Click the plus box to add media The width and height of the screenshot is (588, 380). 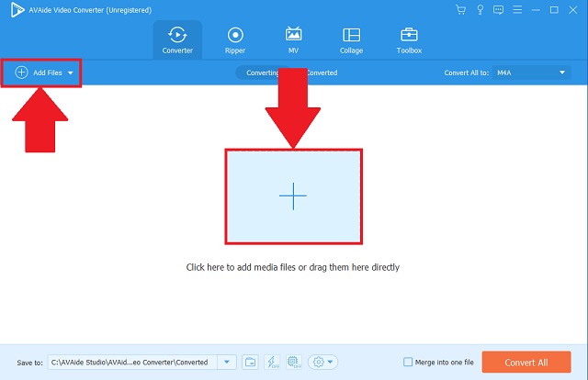pos(293,196)
